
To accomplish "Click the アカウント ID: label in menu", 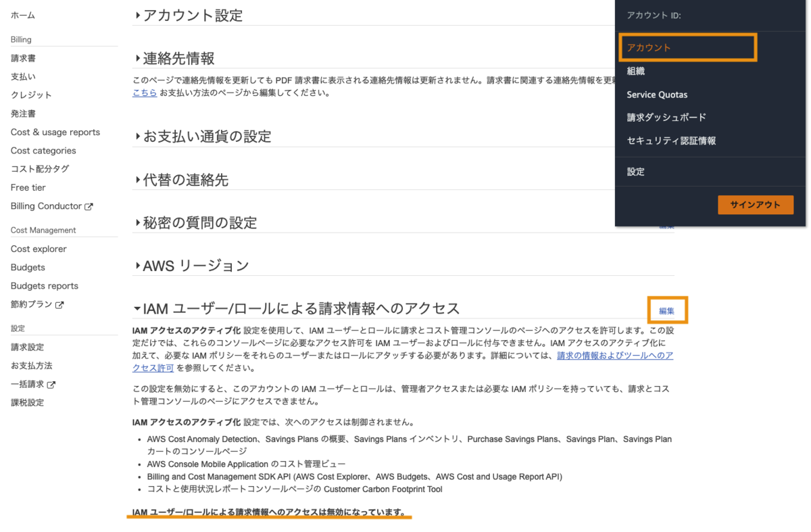I will (x=654, y=15).
